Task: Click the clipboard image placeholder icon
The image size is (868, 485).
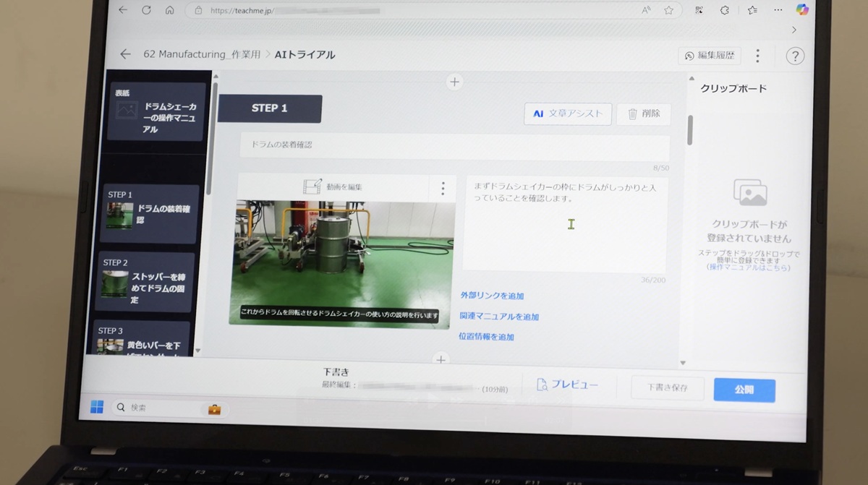Action: point(749,192)
